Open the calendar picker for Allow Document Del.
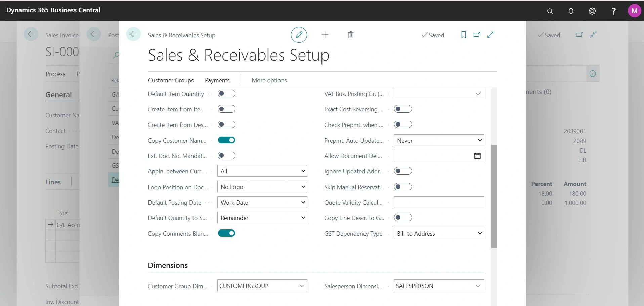 point(477,155)
